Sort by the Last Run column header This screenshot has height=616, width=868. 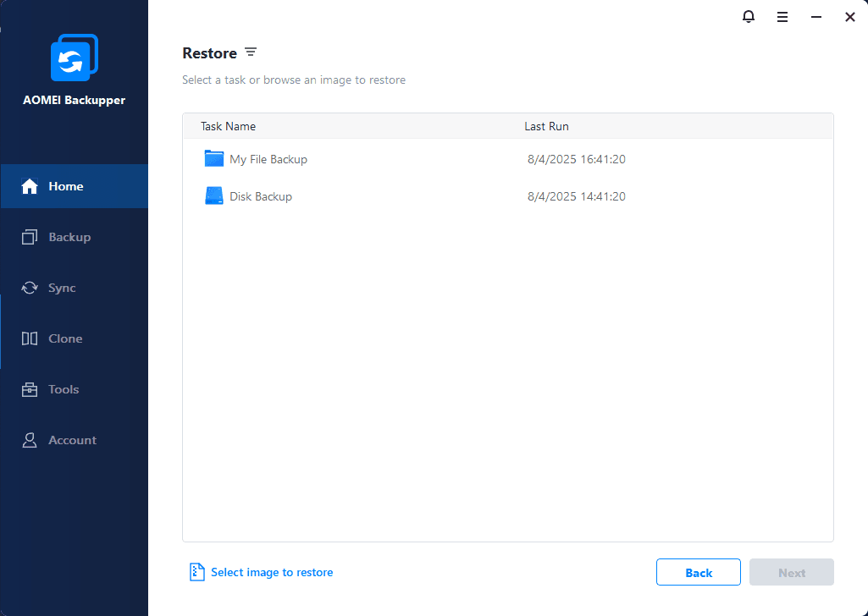point(546,126)
